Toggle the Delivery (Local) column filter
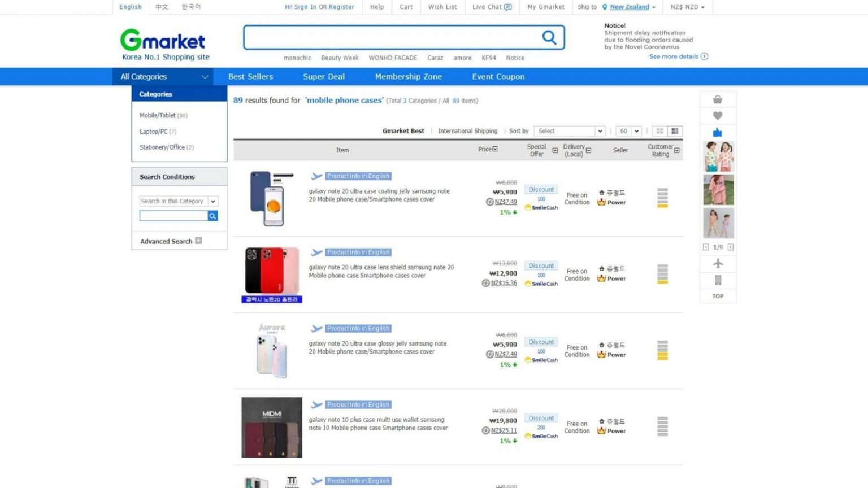Viewport: 868px width, 488px height. pos(588,150)
